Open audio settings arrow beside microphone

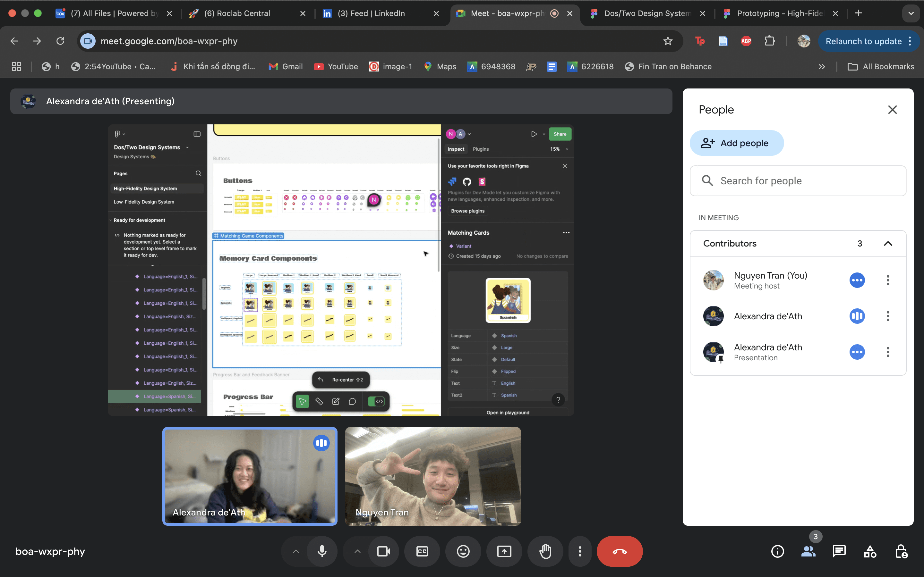(296, 551)
